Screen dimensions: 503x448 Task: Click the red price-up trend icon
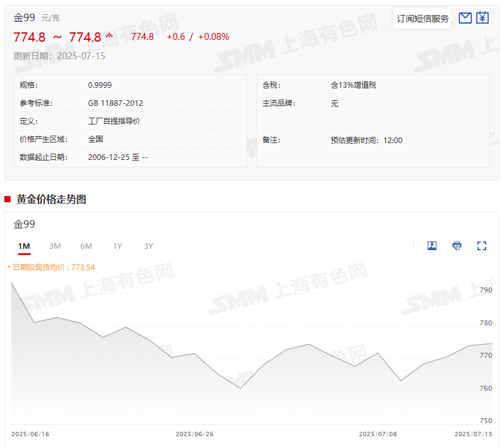point(109,35)
